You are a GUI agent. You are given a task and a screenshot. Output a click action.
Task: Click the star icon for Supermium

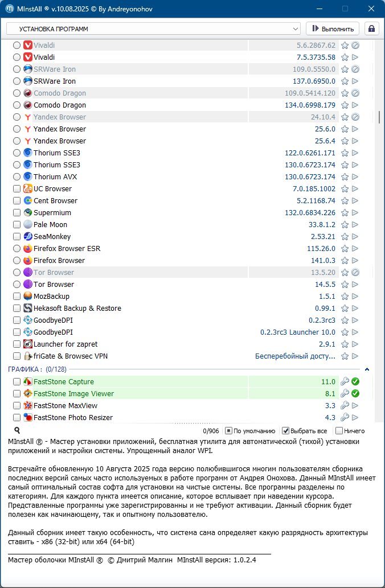click(x=345, y=213)
